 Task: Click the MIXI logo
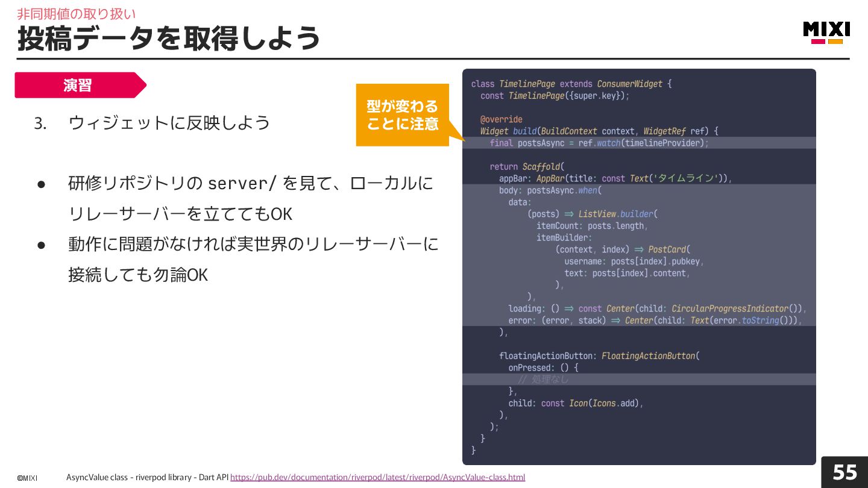[x=826, y=33]
